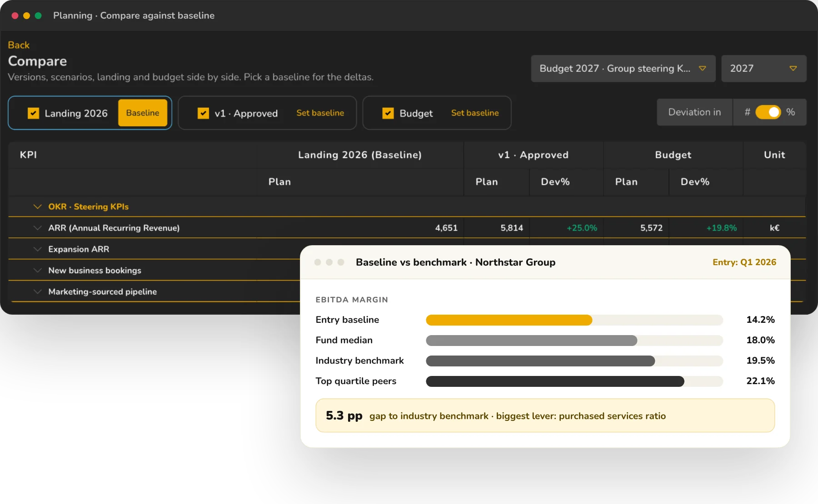This screenshot has height=504, width=818.
Task: Select the % deviation unit symbol
Action: click(791, 112)
